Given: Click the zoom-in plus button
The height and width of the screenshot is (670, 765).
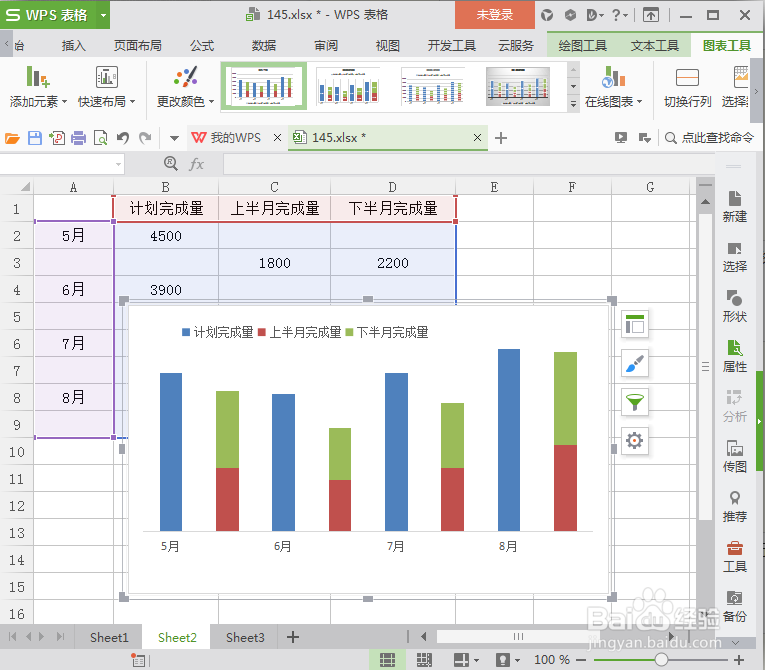Looking at the screenshot, I should point(739,660).
